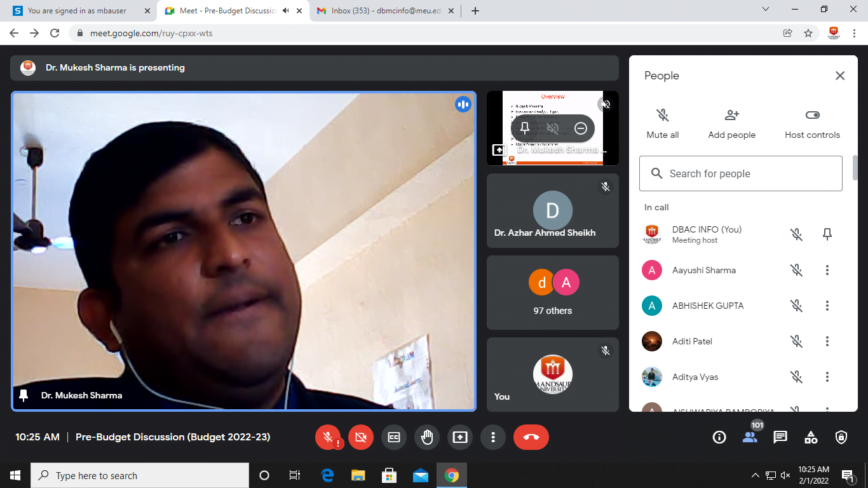868x488 pixels.
Task: Remove presentation tile with minus circle icon
Action: [580, 128]
